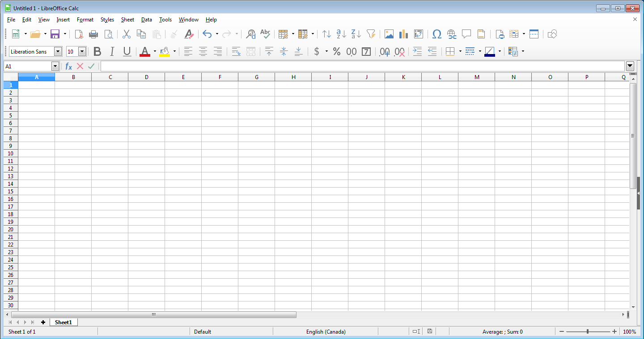
Task: Expand the Name Box dropdown arrow
Action: coord(55,66)
